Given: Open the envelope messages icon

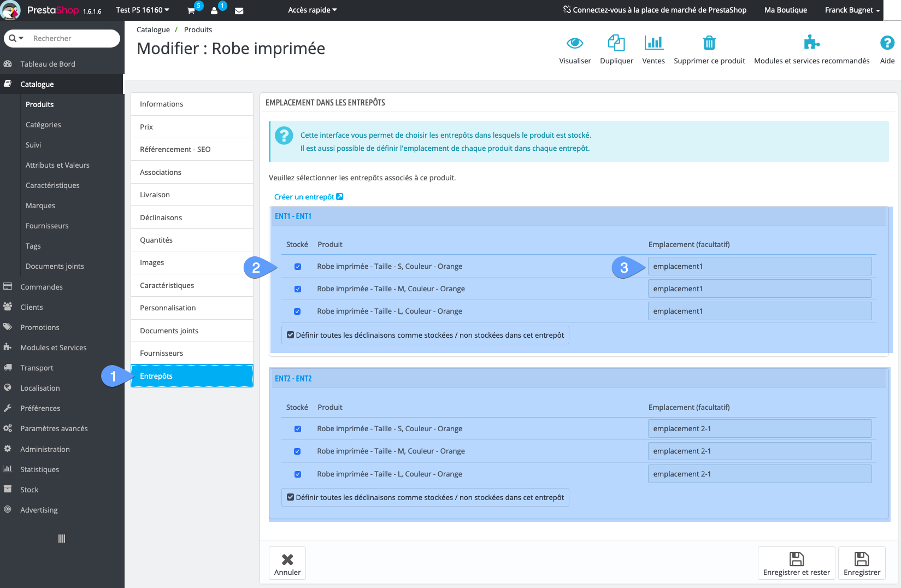Looking at the screenshot, I should (239, 10).
